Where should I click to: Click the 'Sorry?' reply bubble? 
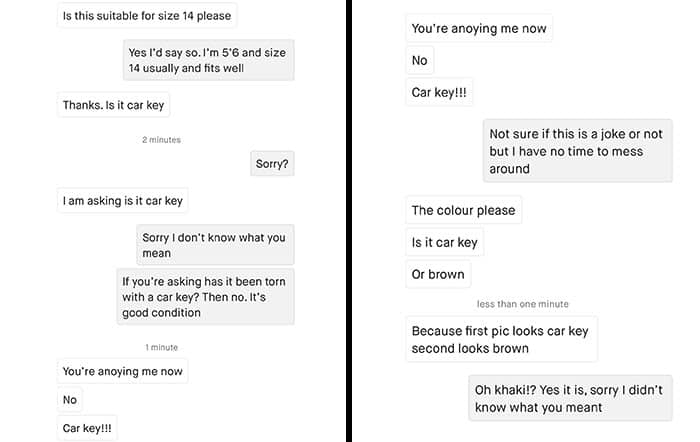click(x=272, y=163)
